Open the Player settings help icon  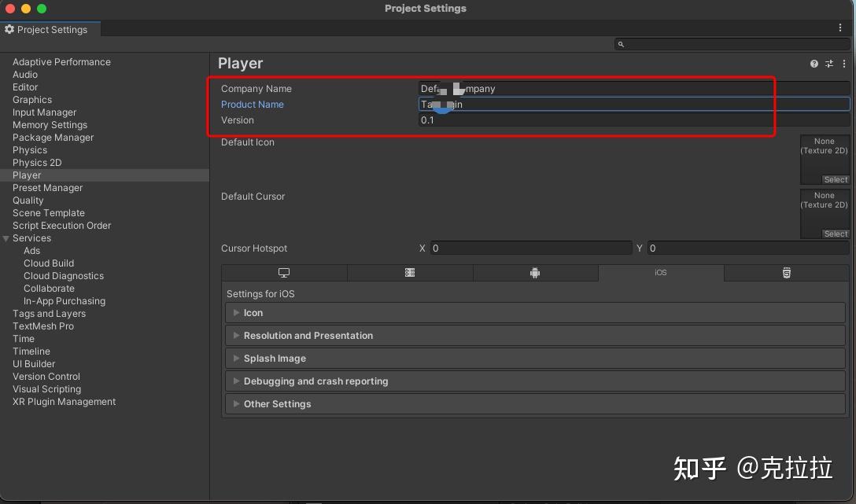(814, 64)
